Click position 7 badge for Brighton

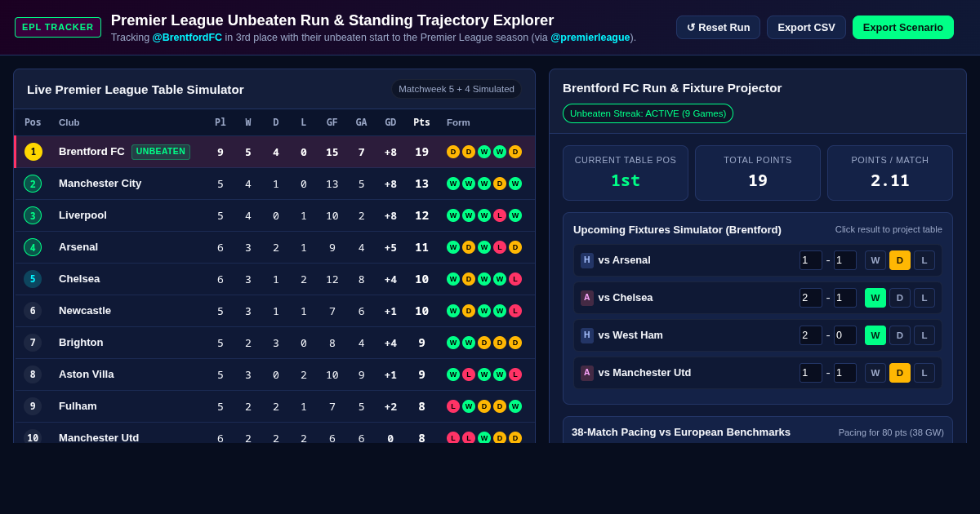coord(33,343)
